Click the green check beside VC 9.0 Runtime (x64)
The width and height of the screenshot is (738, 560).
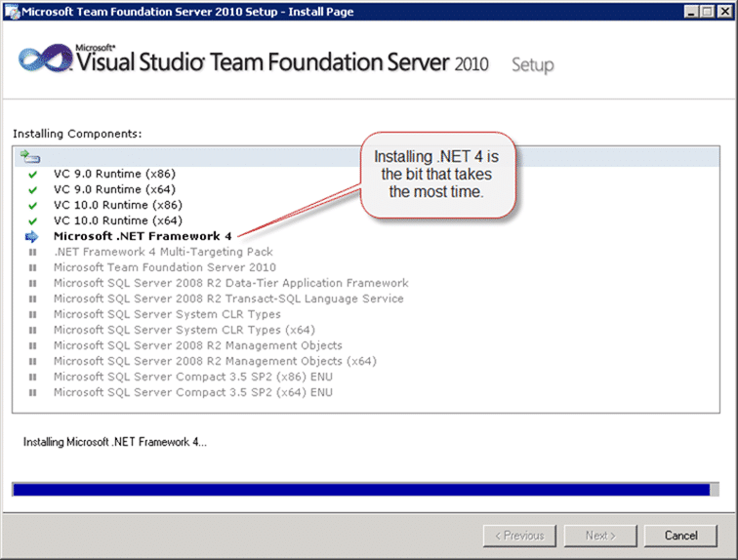pyautogui.click(x=32, y=190)
